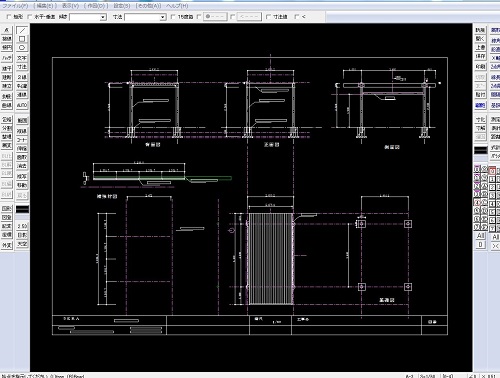Click the 印刷 print button

coord(480,67)
